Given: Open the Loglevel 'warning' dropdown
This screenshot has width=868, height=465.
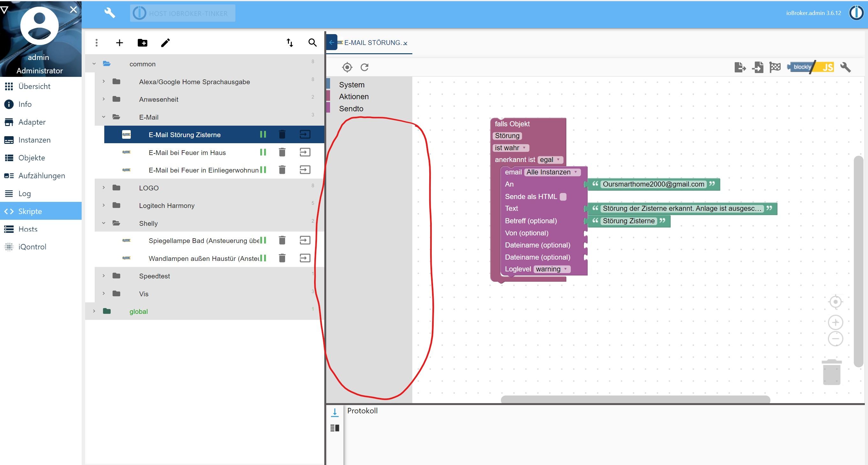Looking at the screenshot, I should click(552, 269).
